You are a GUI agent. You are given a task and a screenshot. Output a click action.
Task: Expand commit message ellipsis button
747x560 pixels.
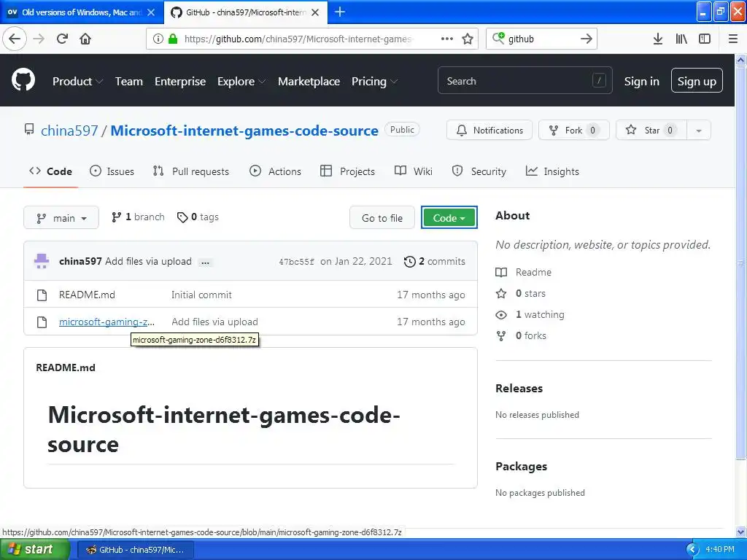click(205, 262)
